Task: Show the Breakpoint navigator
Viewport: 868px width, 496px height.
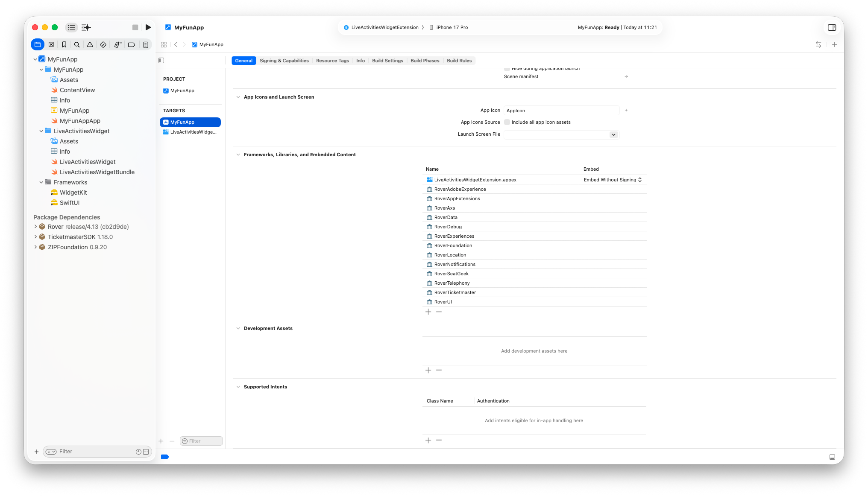Action: pyautogui.click(x=131, y=44)
